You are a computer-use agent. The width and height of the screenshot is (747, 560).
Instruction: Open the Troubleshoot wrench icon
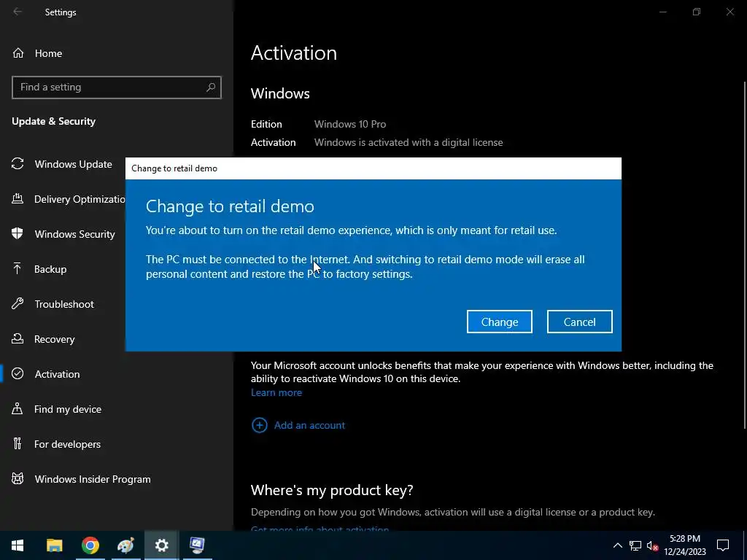18,304
